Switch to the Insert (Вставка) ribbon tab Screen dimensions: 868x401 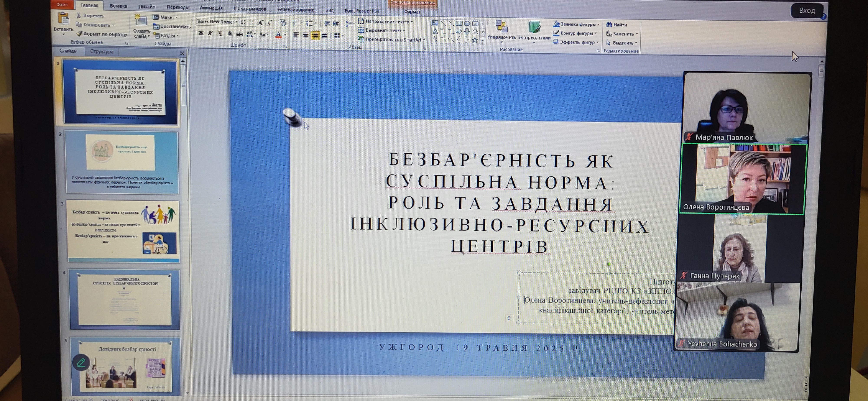[118, 6]
